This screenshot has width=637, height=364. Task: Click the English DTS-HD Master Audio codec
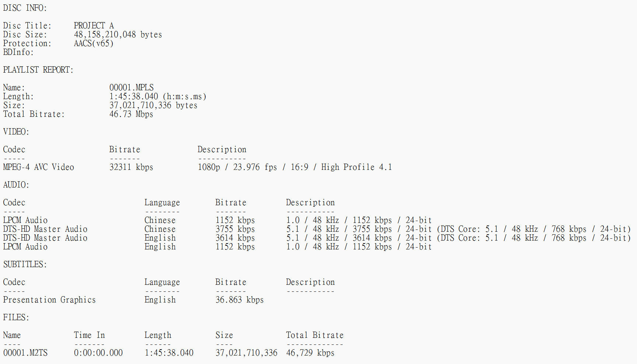[45, 238]
